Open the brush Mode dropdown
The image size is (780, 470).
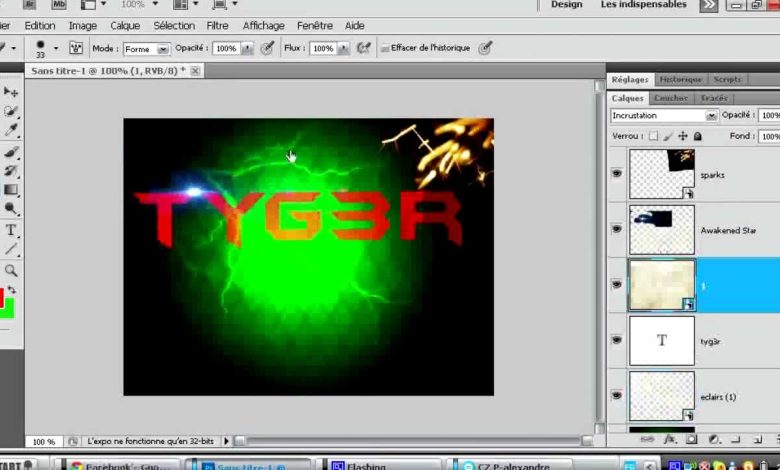click(x=146, y=48)
